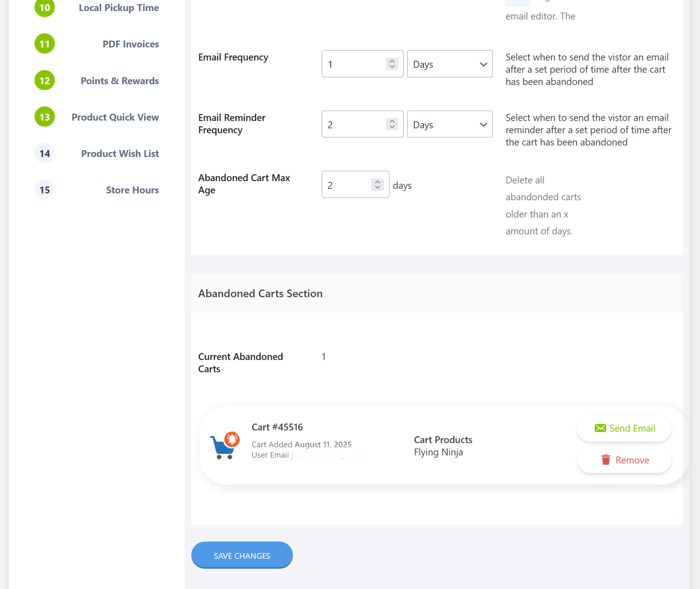Increase Email Frequency value with stepper
Screen dimensions: 700x589
pos(392,61)
